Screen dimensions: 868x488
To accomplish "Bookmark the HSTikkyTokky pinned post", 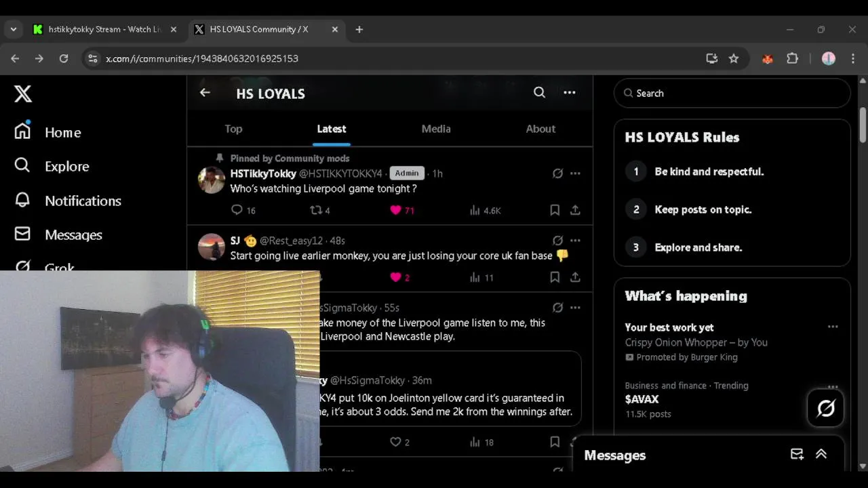I will pyautogui.click(x=555, y=210).
